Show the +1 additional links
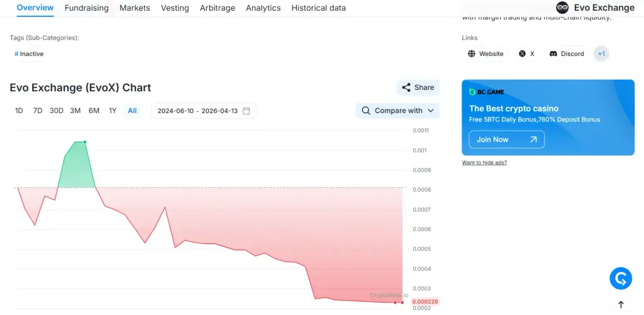Viewport: 644px width, 315px height. coord(601,54)
